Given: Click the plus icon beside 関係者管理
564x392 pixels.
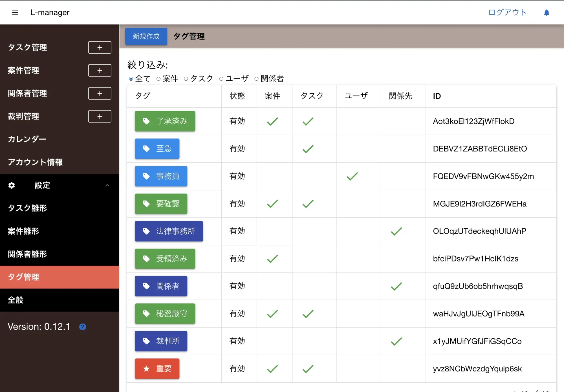Looking at the screenshot, I should [x=100, y=93].
